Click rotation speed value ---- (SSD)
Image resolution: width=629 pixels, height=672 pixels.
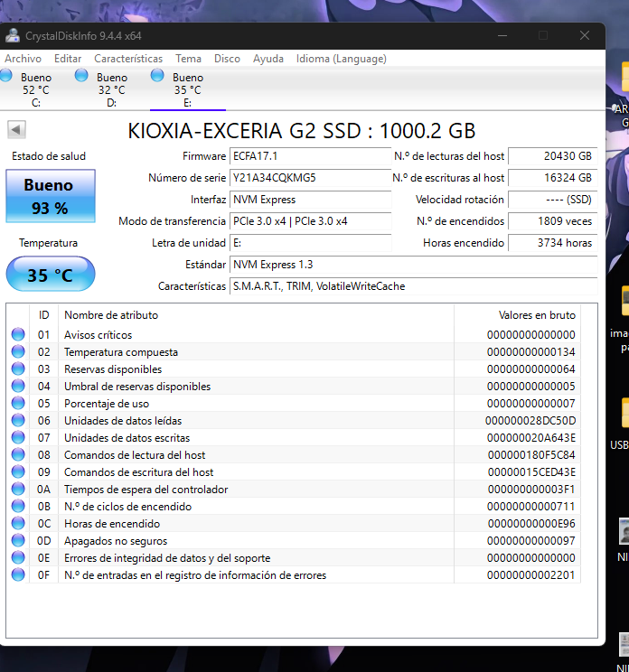(553, 200)
